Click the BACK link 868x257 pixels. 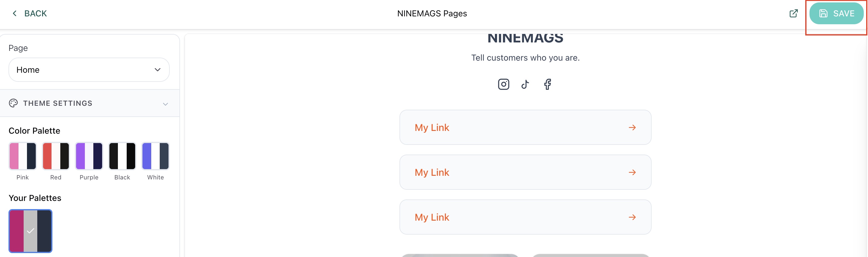[x=35, y=13]
